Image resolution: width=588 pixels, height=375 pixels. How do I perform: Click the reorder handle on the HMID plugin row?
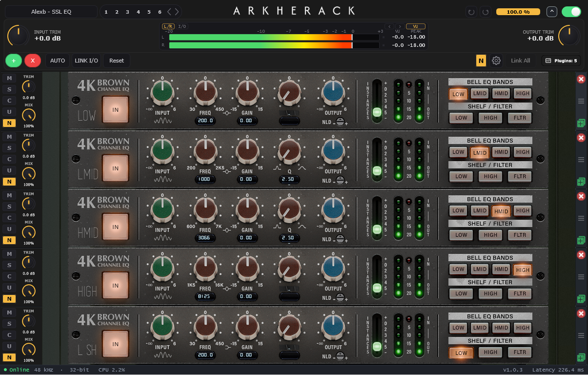click(x=581, y=218)
